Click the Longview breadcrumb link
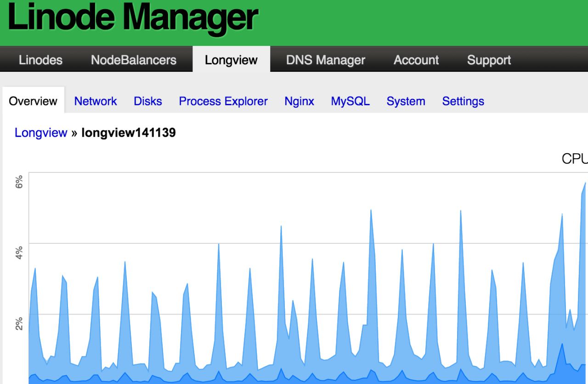 click(x=41, y=133)
